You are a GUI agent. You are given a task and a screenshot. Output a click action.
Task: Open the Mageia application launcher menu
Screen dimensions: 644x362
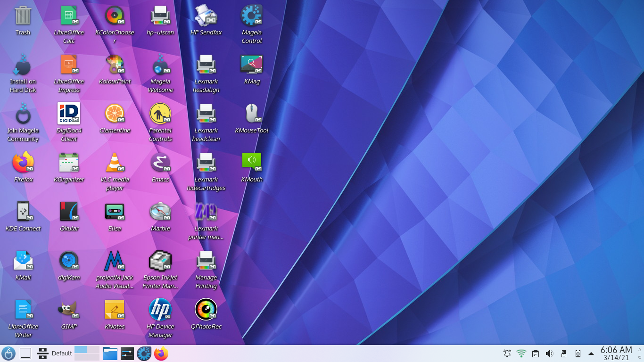(8, 354)
